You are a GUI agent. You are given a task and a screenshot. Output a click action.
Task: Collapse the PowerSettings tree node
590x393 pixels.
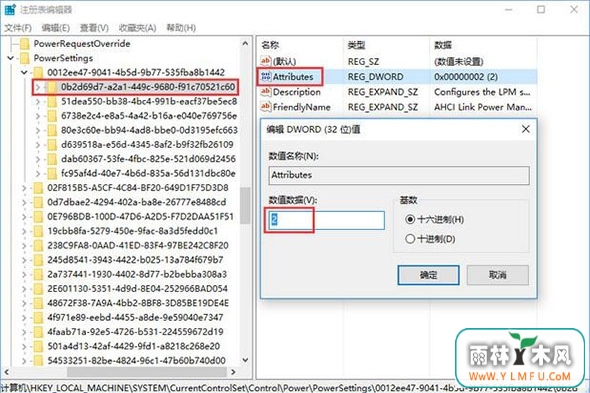tap(11, 58)
